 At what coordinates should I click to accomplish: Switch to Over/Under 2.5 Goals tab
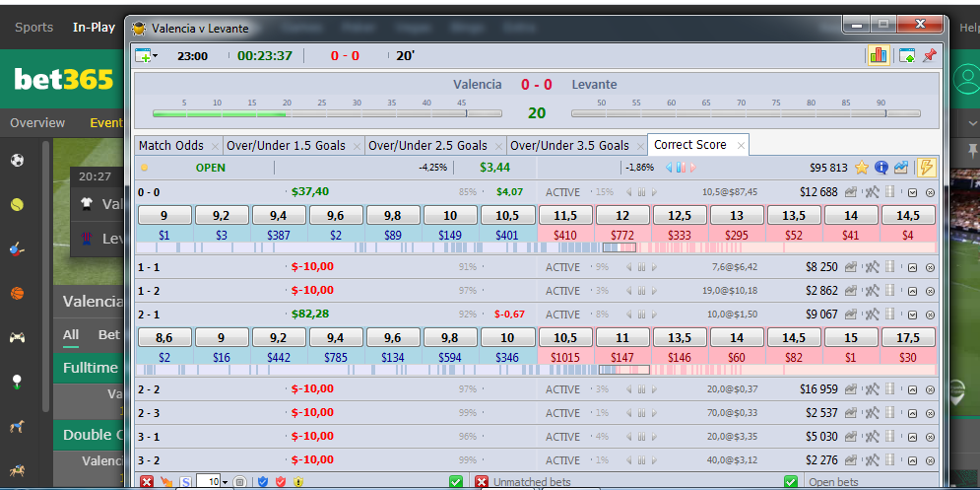(428, 146)
